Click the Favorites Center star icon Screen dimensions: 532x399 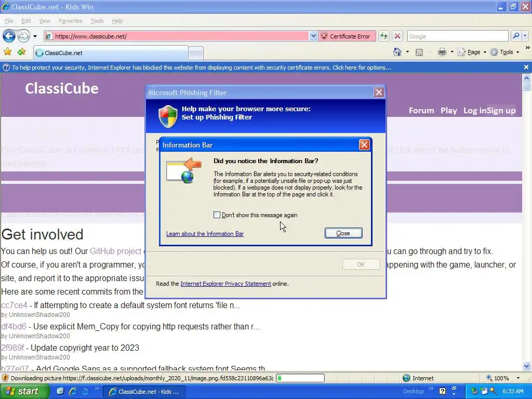7,52
